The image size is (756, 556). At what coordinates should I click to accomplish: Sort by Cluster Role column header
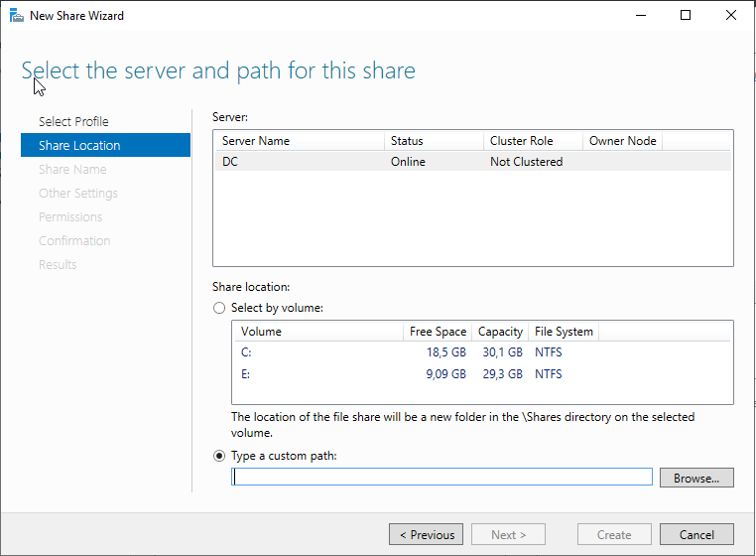point(533,141)
